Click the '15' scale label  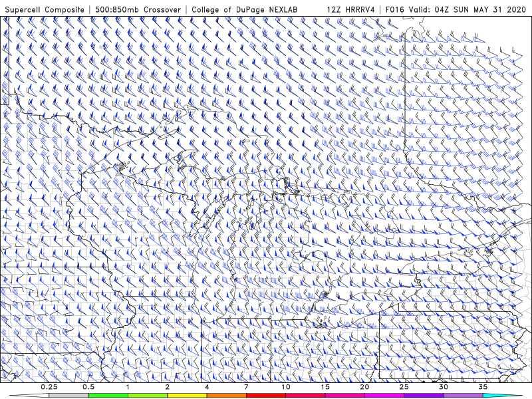coord(325,387)
